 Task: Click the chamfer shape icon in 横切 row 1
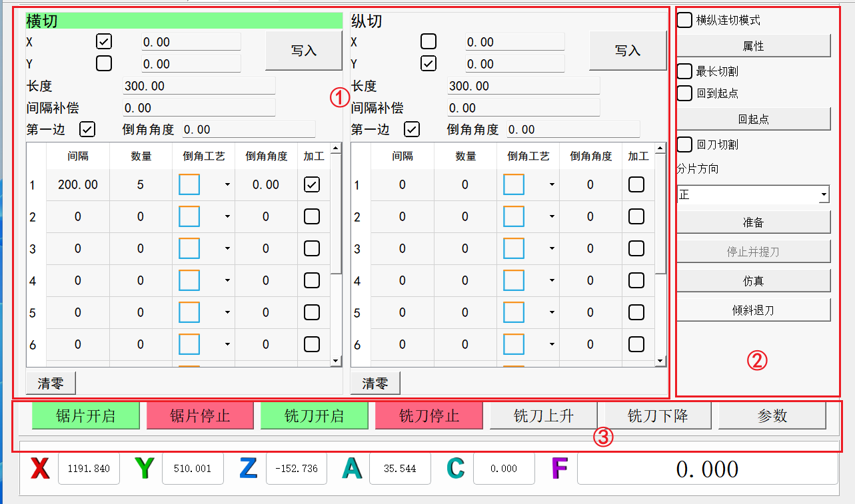point(189,185)
